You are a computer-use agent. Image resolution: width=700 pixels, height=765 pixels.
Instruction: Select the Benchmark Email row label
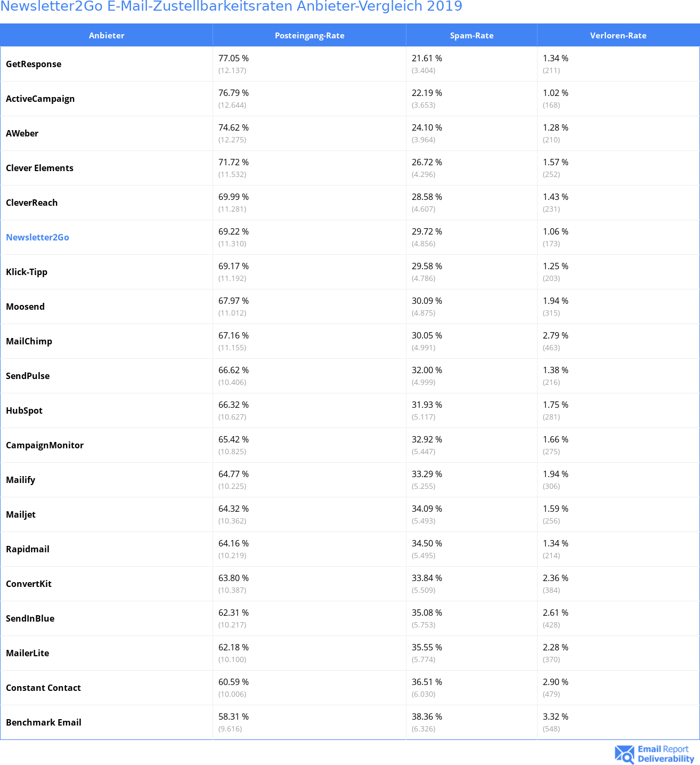click(x=44, y=722)
